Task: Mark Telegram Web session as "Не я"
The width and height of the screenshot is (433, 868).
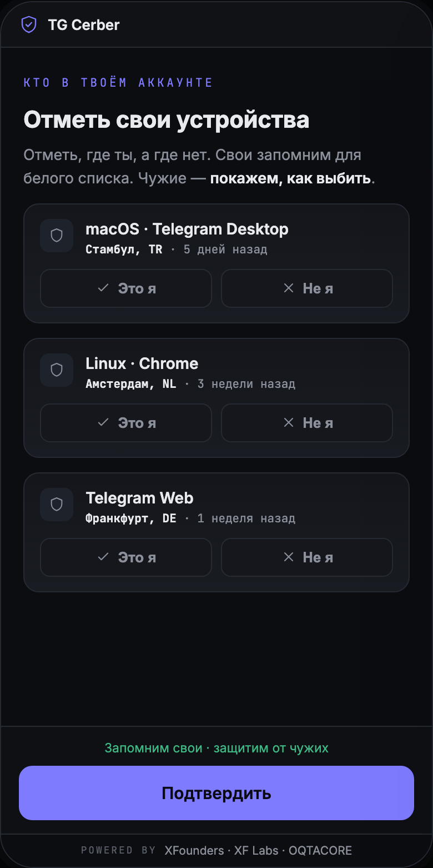Action: [307, 557]
